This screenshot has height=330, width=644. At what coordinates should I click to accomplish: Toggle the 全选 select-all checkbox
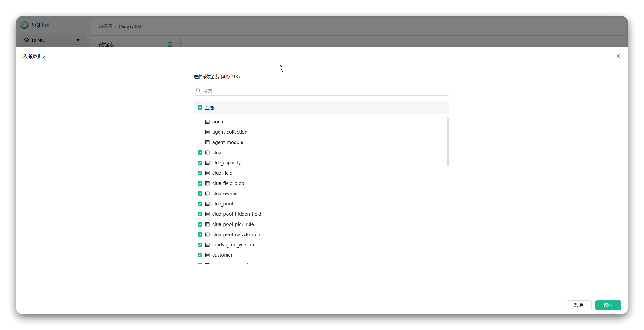point(200,107)
